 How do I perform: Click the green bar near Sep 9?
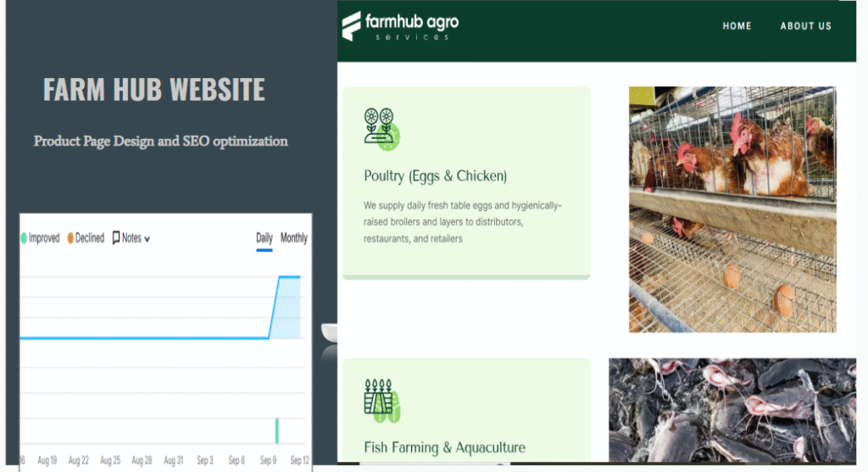tap(276, 430)
